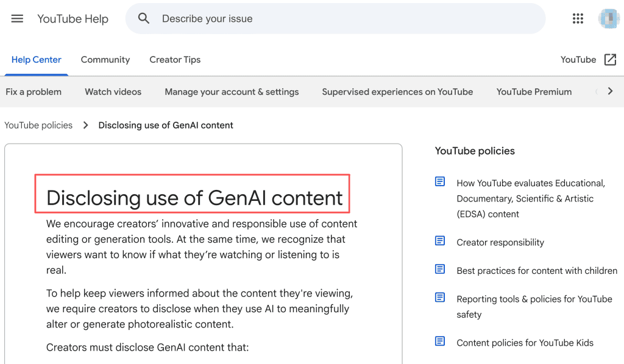Open the account profile avatar
Image resolution: width=624 pixels, height=364 pixels.
(x=609, y=18)
